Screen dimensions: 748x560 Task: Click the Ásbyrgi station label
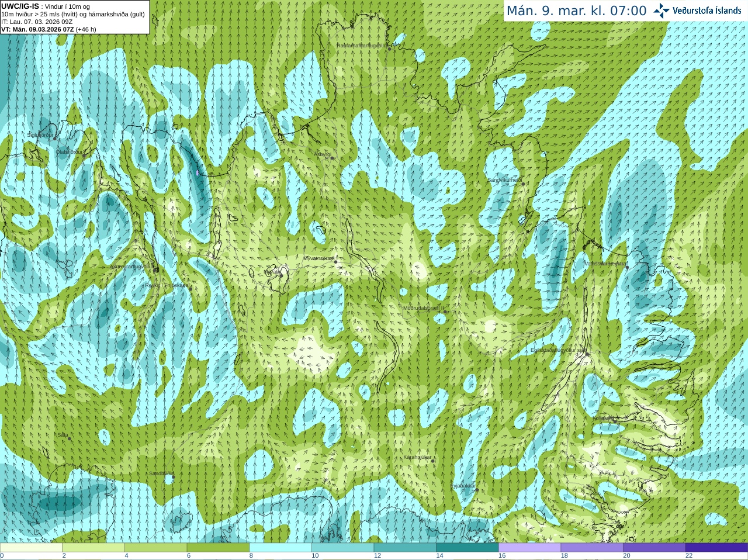(323, 154)
